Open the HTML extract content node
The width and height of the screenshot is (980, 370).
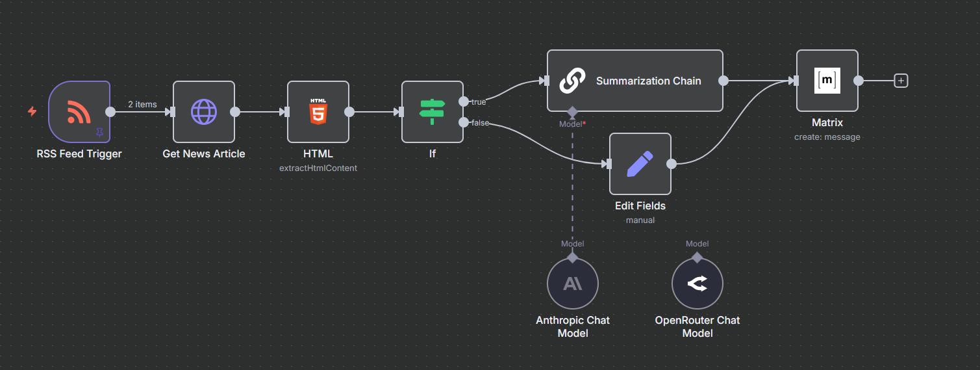[318, 112]
